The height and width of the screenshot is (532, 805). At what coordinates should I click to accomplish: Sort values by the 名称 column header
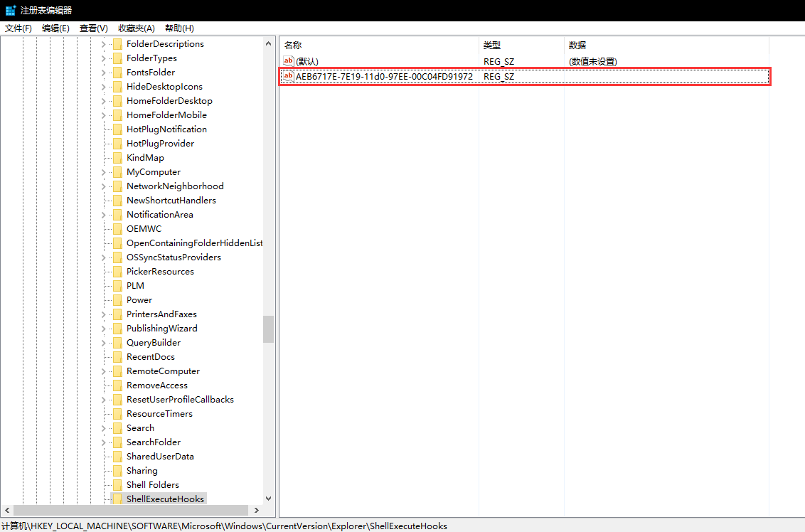[379, 46]
